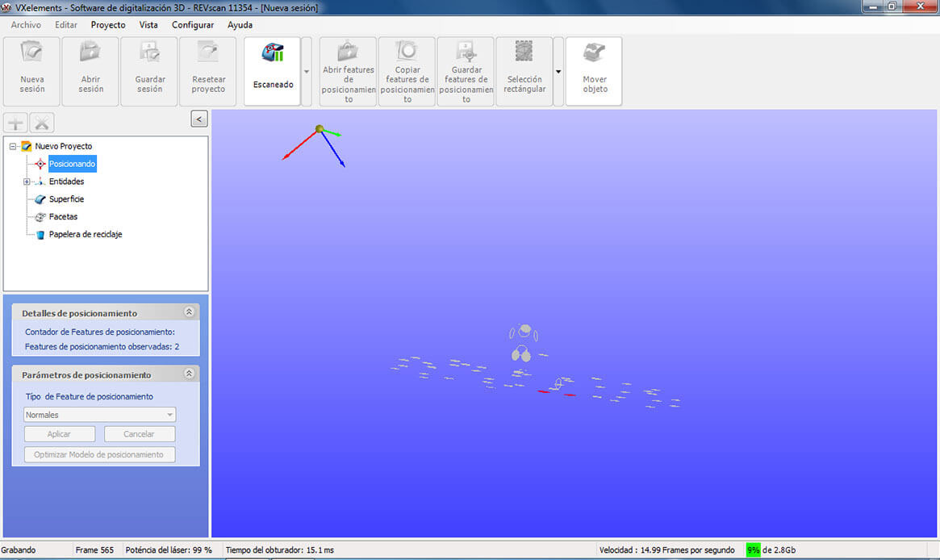Click the Cancelar button
This screenshot has height=560, width=940.
139,434
